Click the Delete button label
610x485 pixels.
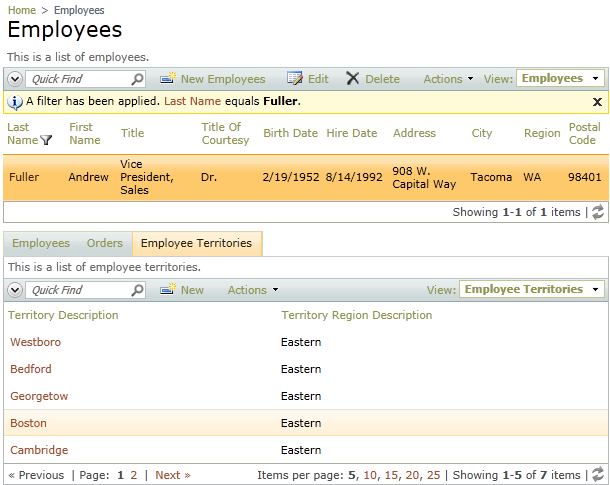click(x=382, y=79)
